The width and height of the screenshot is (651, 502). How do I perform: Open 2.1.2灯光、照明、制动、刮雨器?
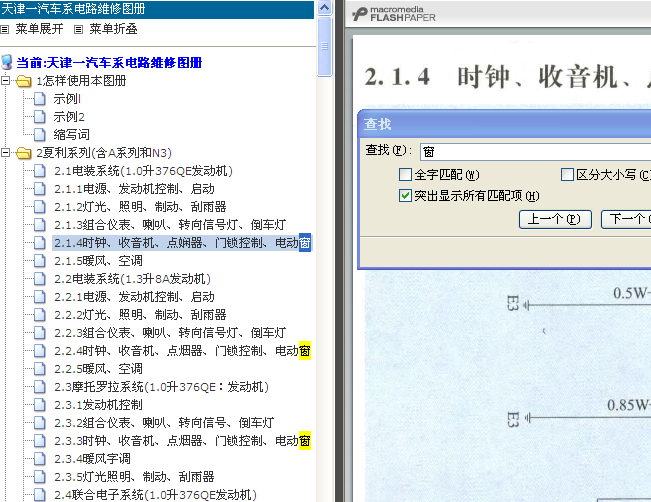[140, 206]
